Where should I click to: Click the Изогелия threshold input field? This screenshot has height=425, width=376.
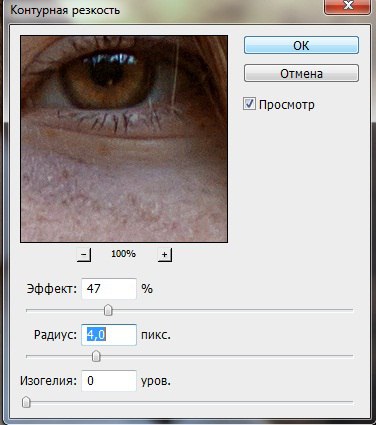[x=109, y=381]
